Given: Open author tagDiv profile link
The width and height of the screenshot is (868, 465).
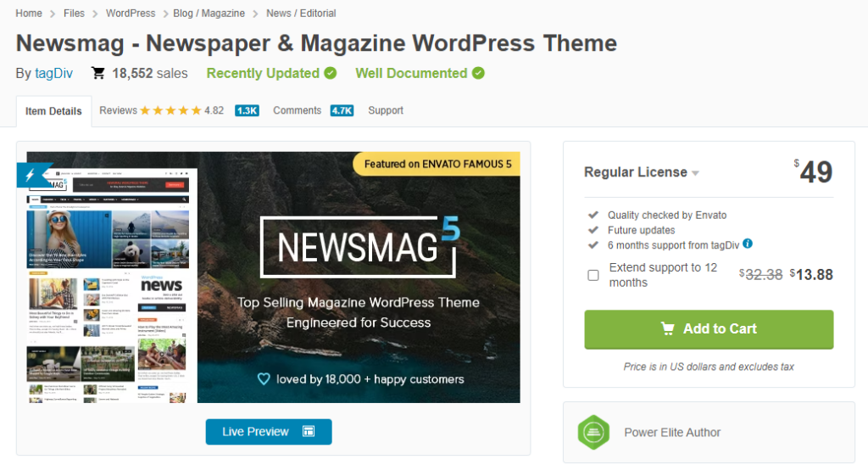Looking at the screenshot, I should 53,73.
